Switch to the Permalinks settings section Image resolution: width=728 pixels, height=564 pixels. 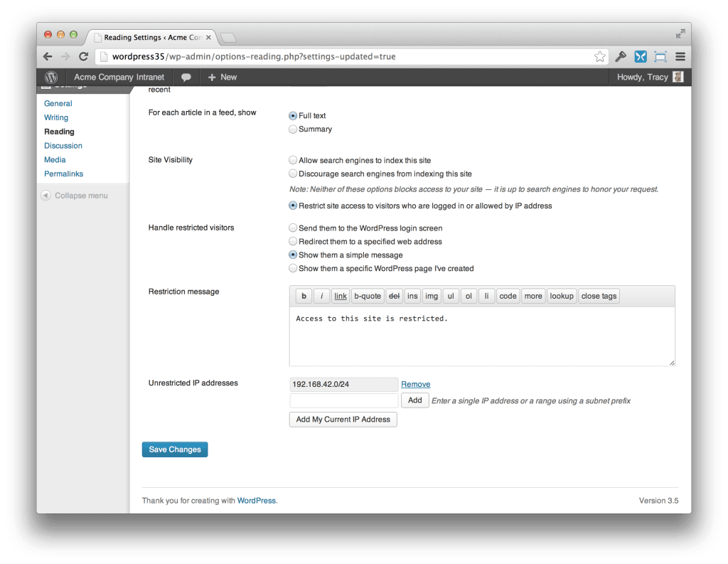click(63, 174)
